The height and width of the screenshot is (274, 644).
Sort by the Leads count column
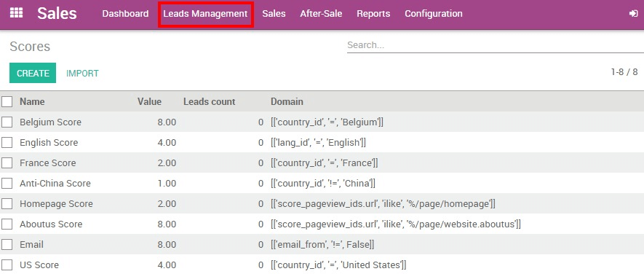coord(210,101)
